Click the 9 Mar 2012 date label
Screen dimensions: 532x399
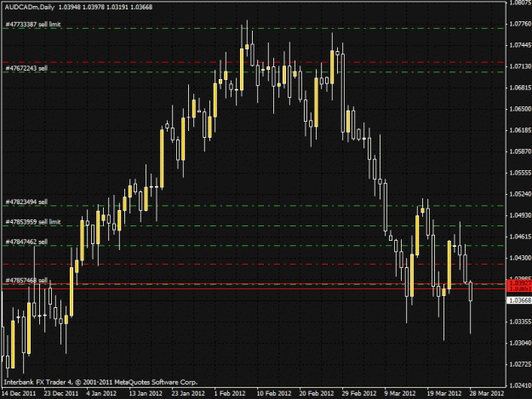click(x=400, y=393)
